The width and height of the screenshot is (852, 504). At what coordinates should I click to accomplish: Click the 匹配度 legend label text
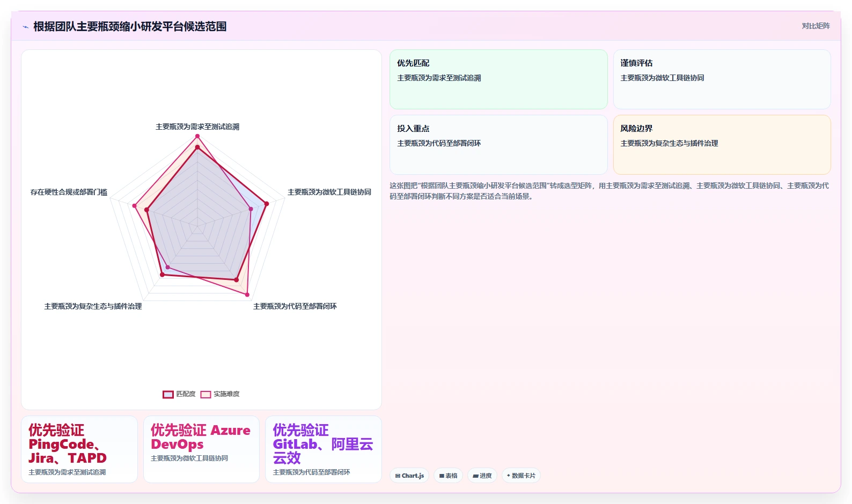(186, 394)
